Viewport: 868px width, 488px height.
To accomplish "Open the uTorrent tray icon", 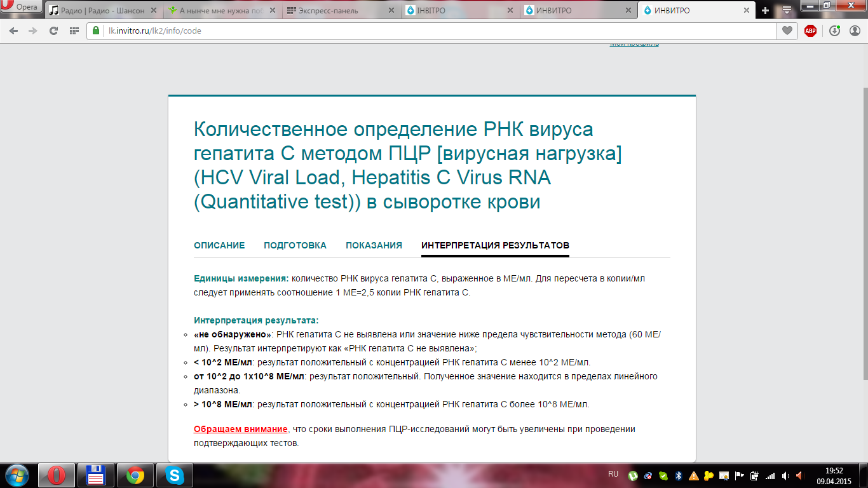I will (633, 475).
